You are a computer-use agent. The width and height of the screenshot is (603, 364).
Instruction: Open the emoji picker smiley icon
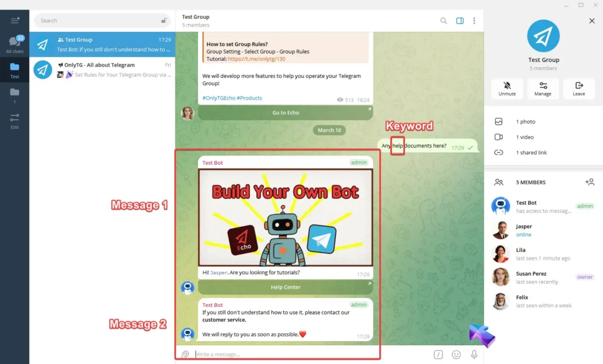pos(456,355)
